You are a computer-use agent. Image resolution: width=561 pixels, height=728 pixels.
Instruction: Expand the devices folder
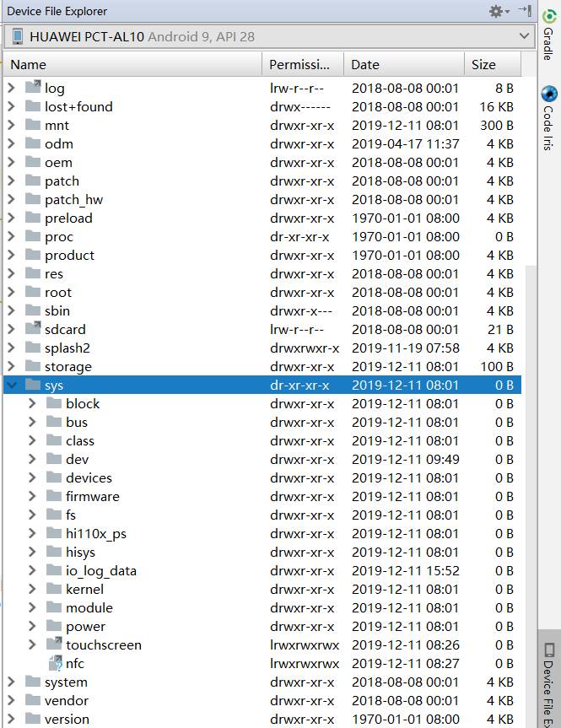click(32, 477)
